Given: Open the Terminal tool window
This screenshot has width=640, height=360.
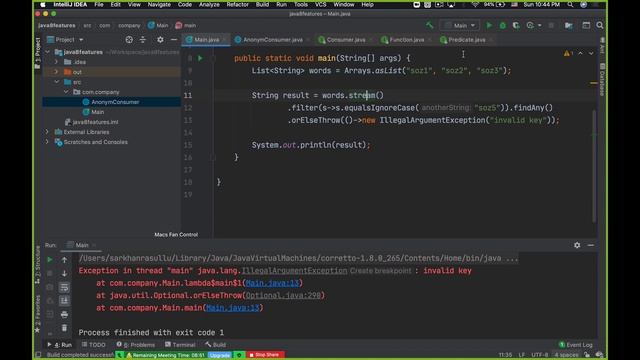Looking at the screenshot, I should pos(180,345).
